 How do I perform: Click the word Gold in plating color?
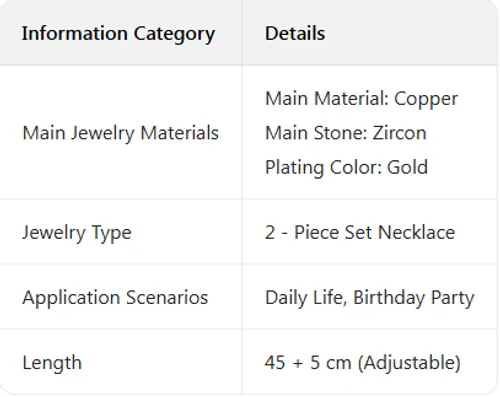pyautogui.click(x=407, y=167)
